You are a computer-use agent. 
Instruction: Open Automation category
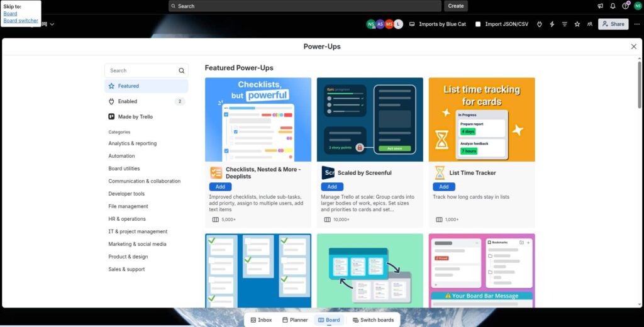tap(121, 156)
